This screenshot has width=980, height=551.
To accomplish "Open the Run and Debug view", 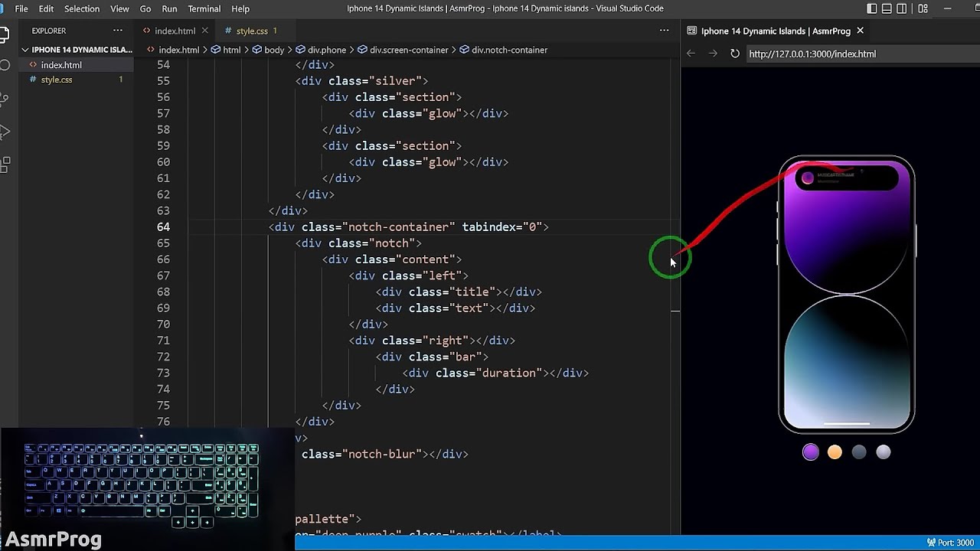I will click(x=4, y=132).
